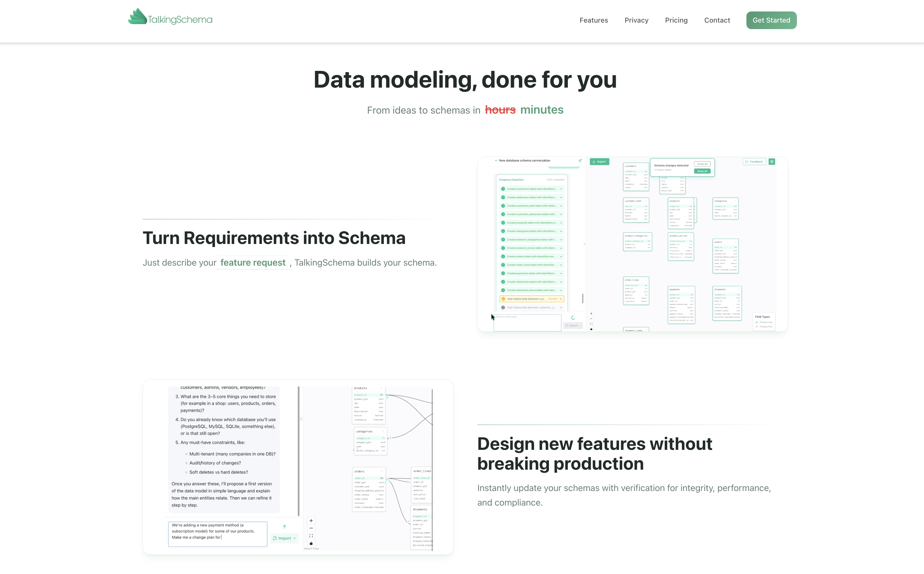Click the Export button's download icon
The image size is (924, 574).
[x=594, y=162]
